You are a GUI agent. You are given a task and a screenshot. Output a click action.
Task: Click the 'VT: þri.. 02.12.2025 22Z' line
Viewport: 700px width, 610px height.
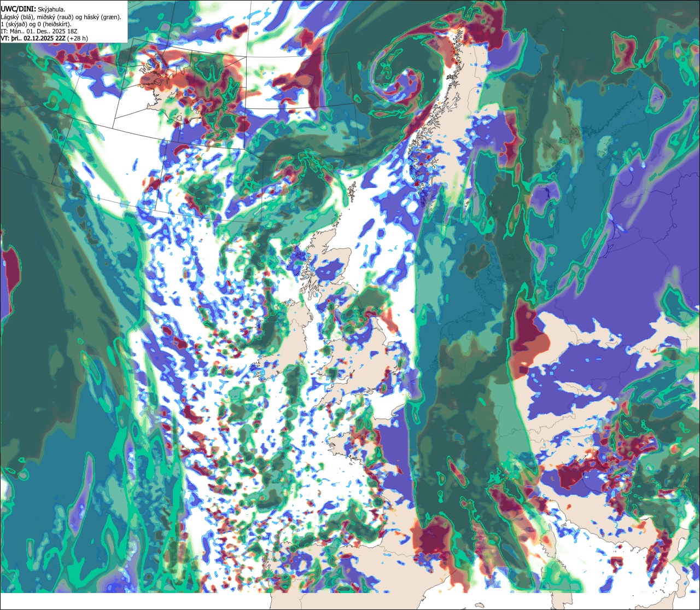pyautogui.click(x=44, y=38)
